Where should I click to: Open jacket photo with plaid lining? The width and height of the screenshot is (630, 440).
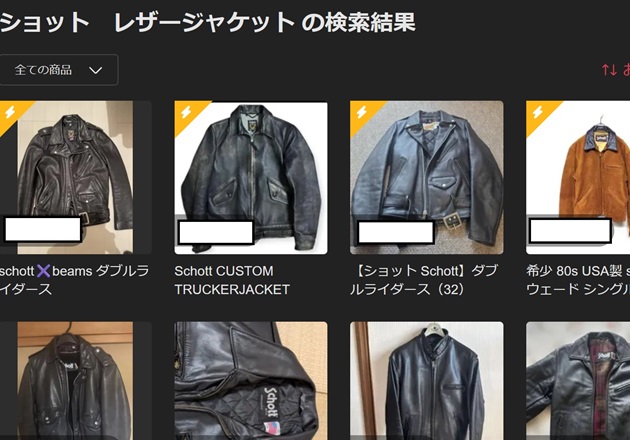(578, 381)
